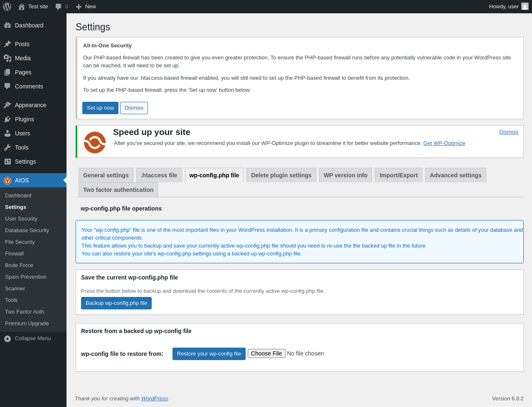
Task: Select the wp-config.php file tab
Action: click(214, 175)
